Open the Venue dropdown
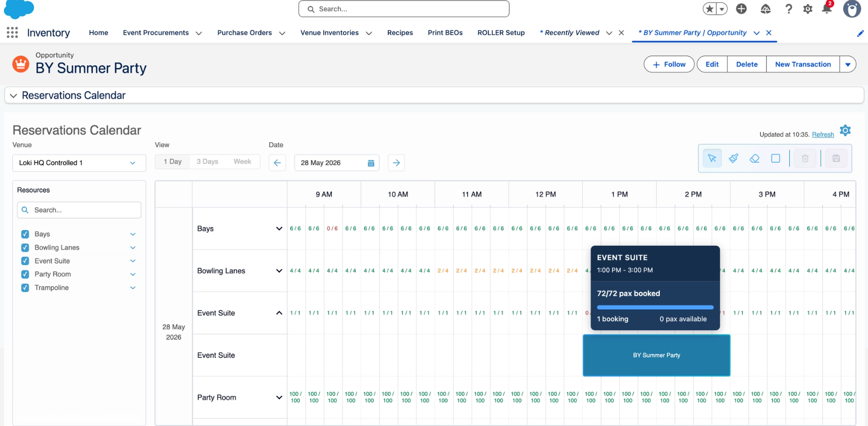The image size is (868, 426). [79, 163]
